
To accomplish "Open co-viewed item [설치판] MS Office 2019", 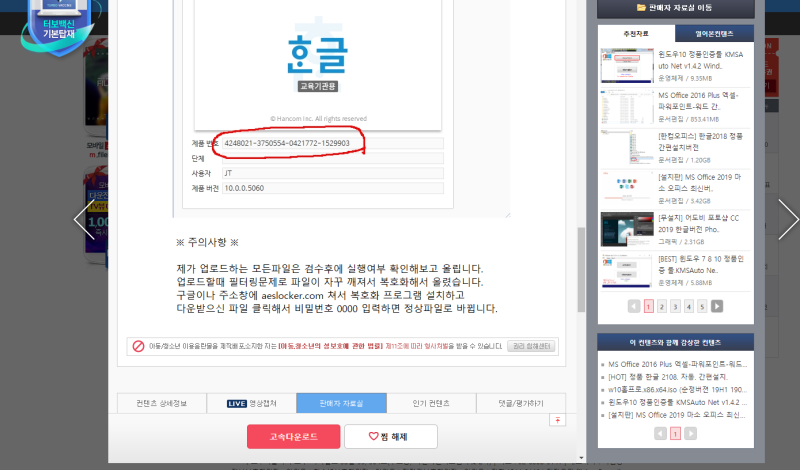I will 677,415.
